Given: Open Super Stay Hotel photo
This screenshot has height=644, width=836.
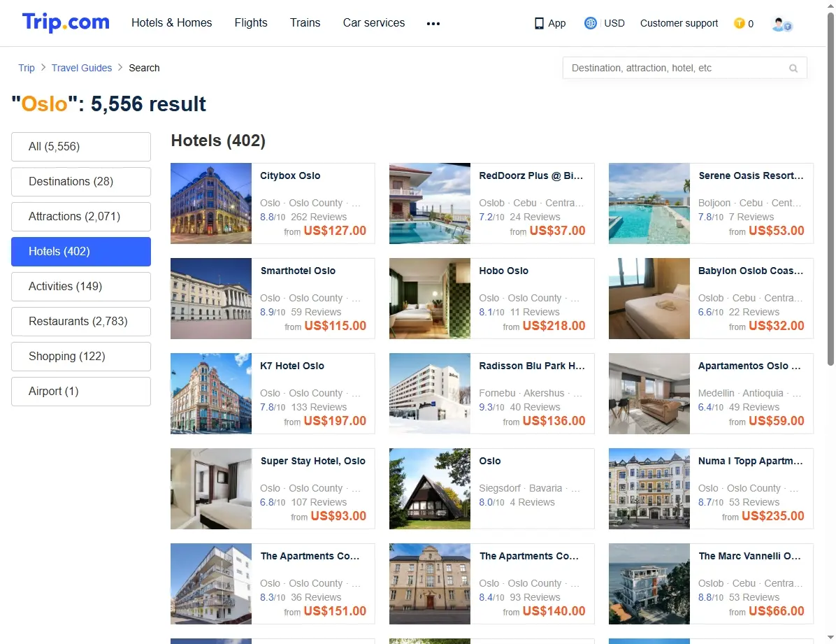Looking at the screenshot, I should pos(211,489).
